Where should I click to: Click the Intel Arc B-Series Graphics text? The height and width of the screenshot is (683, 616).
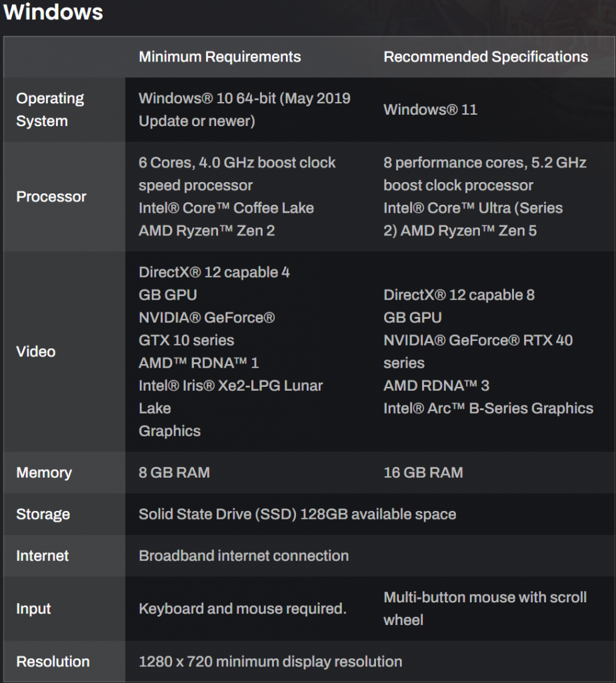pyautogui.click(x=488, y=408)
